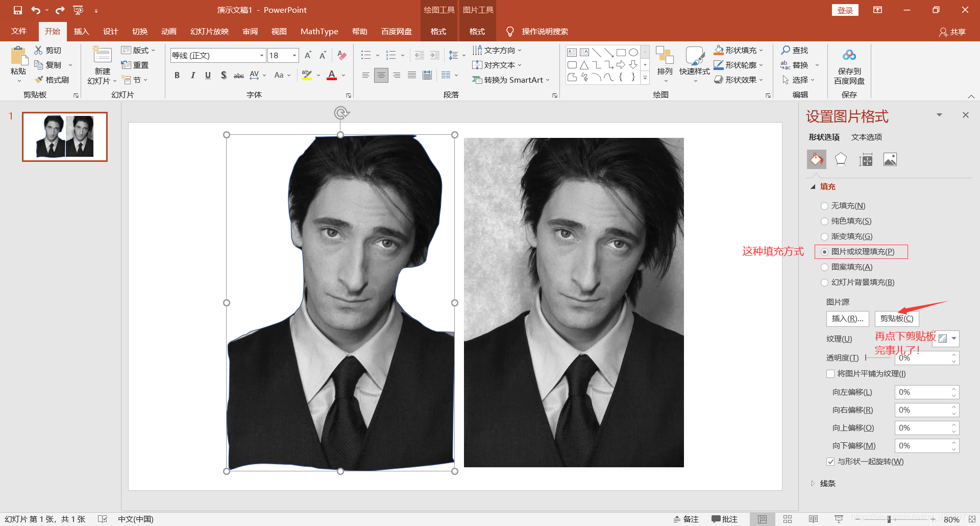Toggle Italic formatting
This screenshot has height=526, width=980.
pos(192,76)
